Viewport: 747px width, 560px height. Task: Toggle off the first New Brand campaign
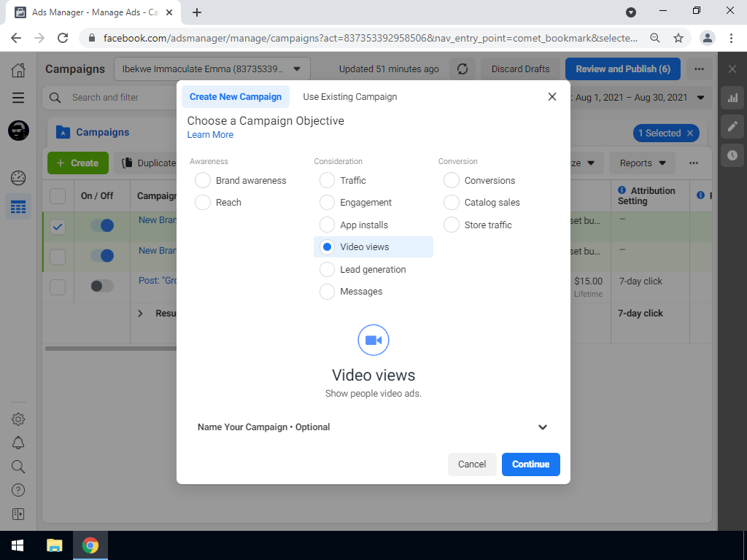[102, 226]
